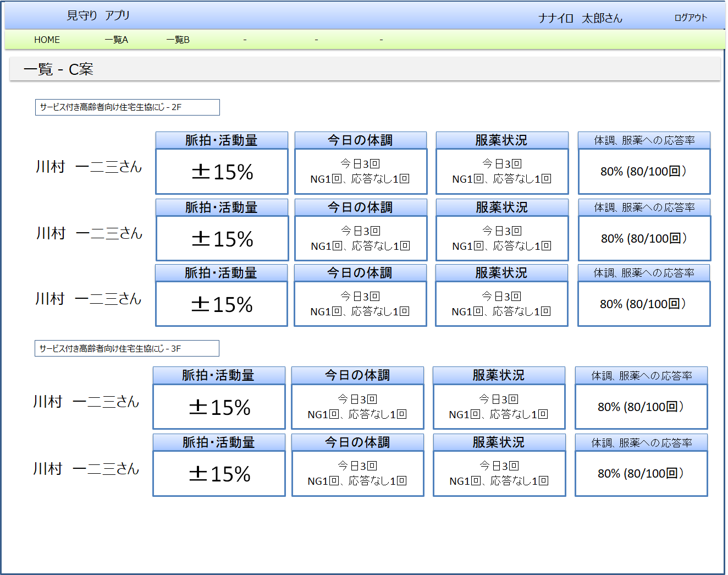Open third 2F resident's 80% response rate card

tap(643, 304)
